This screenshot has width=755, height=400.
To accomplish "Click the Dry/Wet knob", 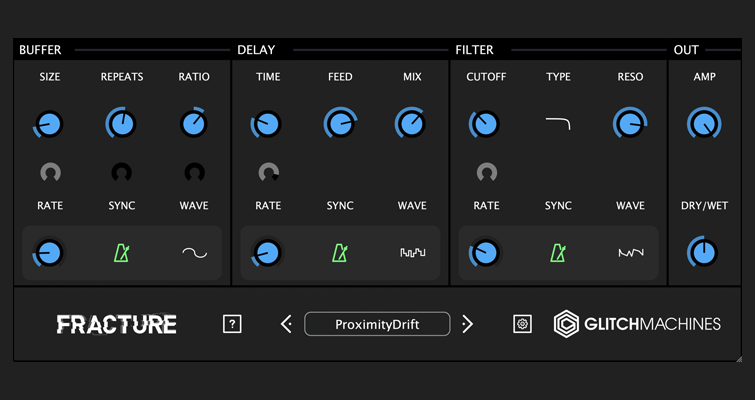I will pyautogui.click(x=703, y=253).
